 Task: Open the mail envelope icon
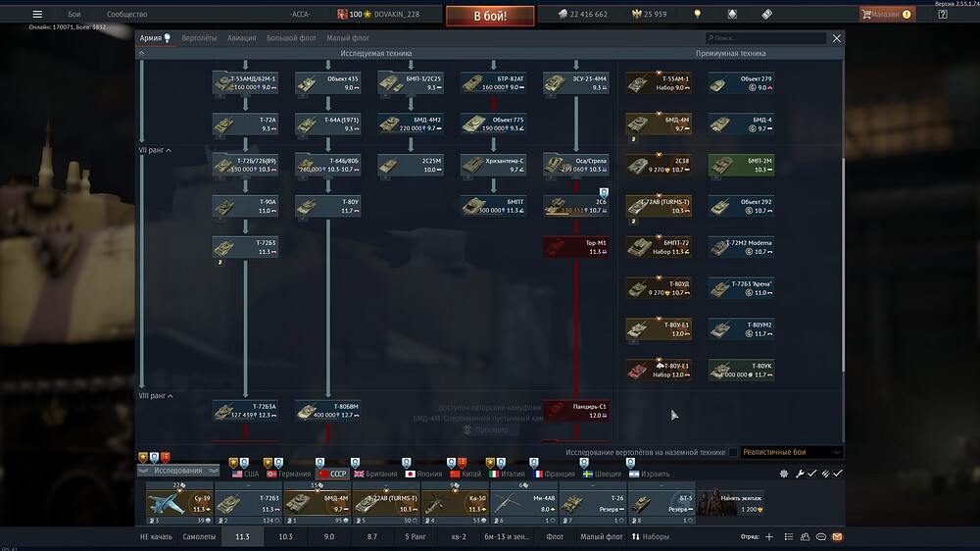pyautogui.click(x=838, y=536)
